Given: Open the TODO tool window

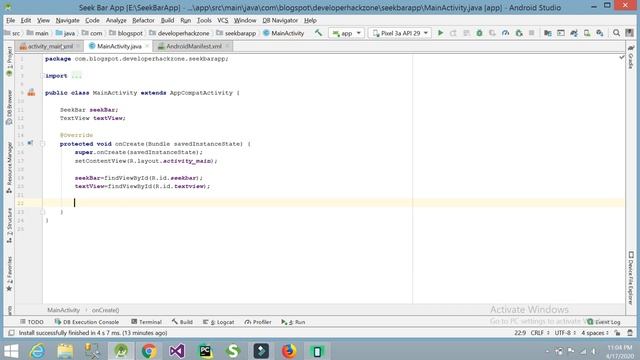Looking at the screenshot, I should pos(32,322).
